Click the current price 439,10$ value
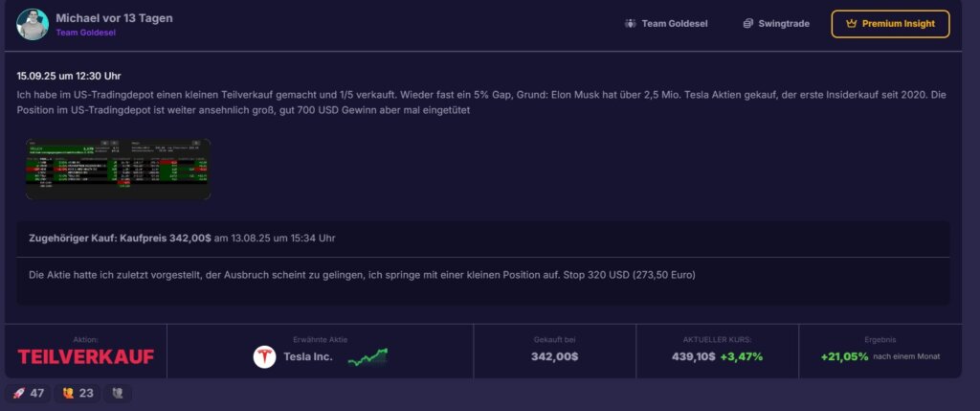The height and width of the screenshot is (411, 980). click(693, 357)
